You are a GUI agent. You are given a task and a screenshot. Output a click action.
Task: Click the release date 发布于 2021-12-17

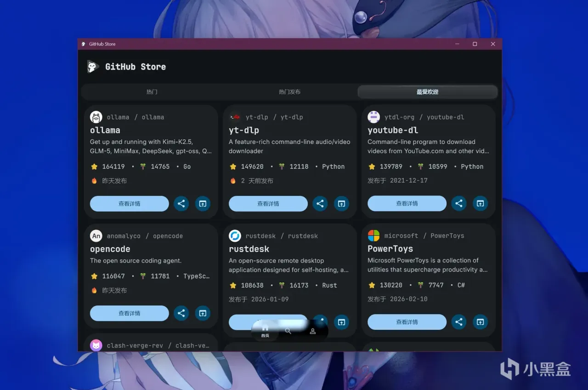tap(397, 180)
